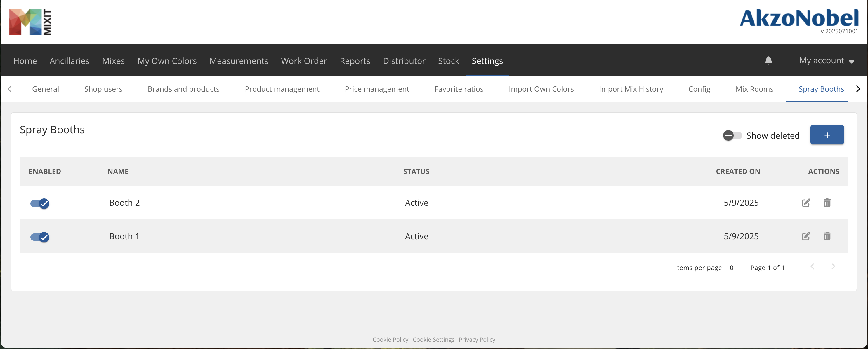Select the Booth 2 name cell

[124, 203]
